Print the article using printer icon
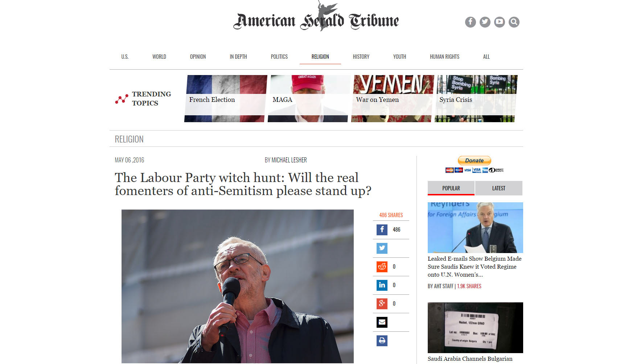632x364 pixels. pos(382,341)
